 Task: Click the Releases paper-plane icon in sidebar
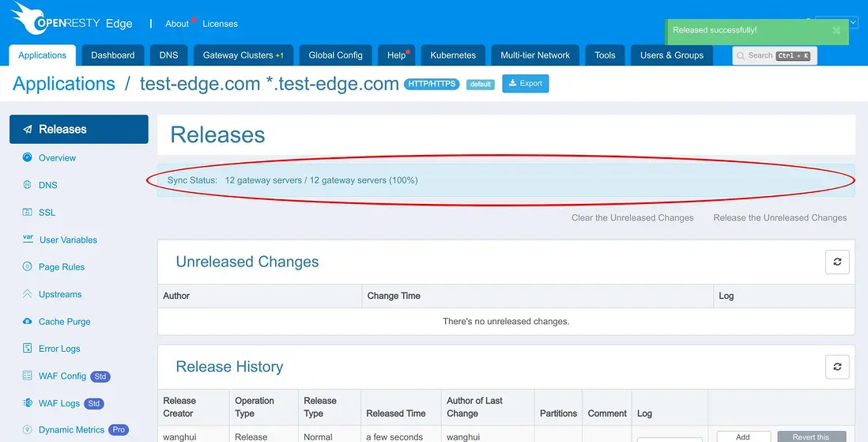pyautogui.click(x=27, y=129)
